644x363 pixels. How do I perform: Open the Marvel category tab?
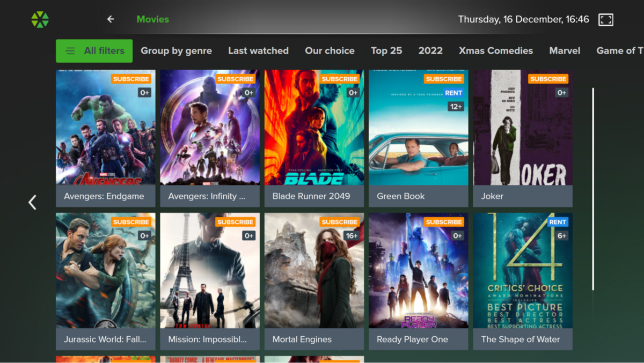[x=565, y=51]
